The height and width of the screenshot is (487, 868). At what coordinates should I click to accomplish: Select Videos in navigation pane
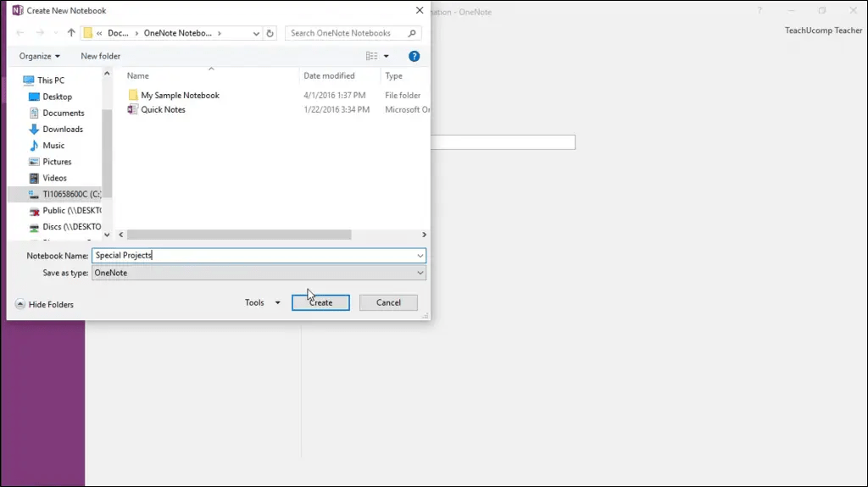point(55,178)
